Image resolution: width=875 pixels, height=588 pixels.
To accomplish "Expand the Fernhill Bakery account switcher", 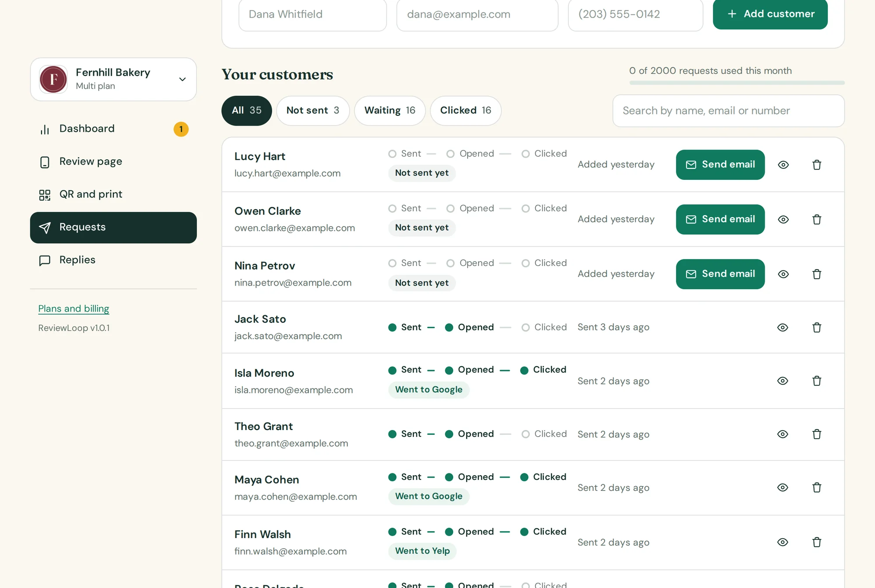I will [113, 79].
